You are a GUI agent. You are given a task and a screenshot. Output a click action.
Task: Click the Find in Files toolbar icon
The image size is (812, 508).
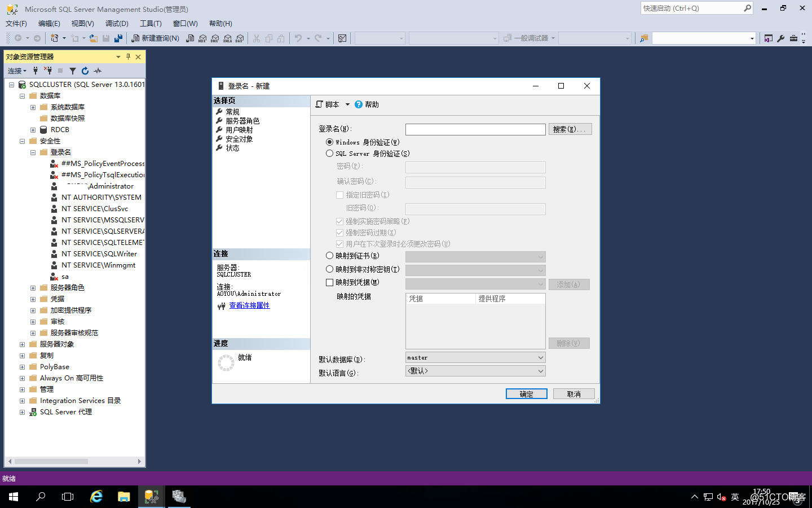point(644,38)
